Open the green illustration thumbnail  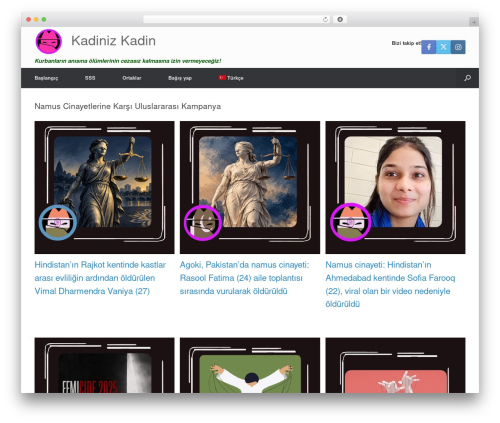tap(250, 365)
